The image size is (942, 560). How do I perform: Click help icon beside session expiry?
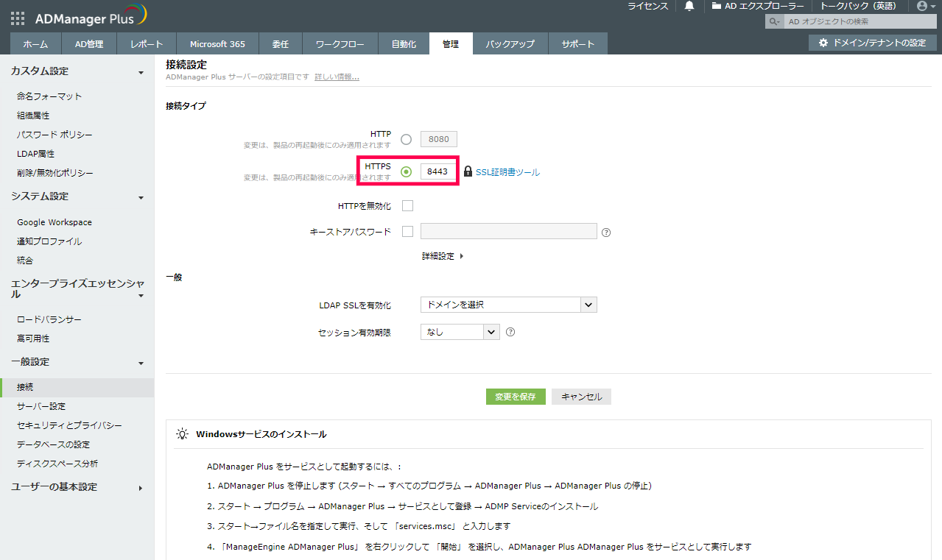click(510, 332)
